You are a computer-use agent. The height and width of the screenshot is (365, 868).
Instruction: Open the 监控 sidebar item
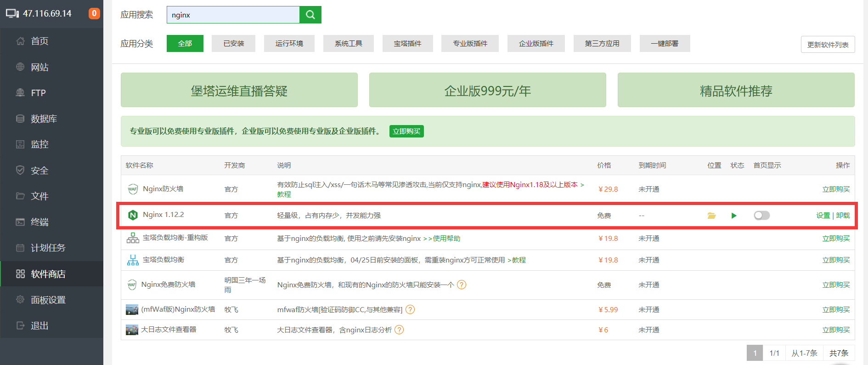[51, 144]
